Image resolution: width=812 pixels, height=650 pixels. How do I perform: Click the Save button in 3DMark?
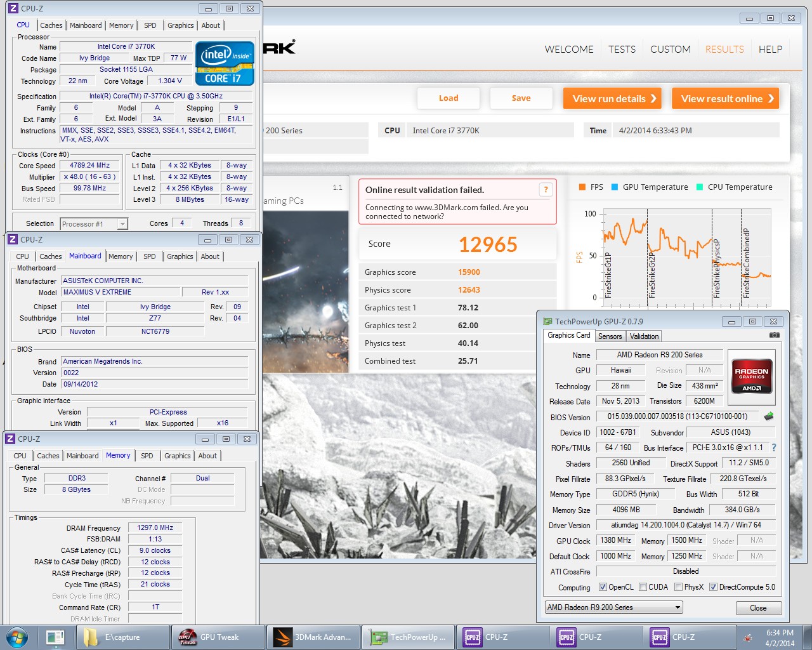pos(521,98)
